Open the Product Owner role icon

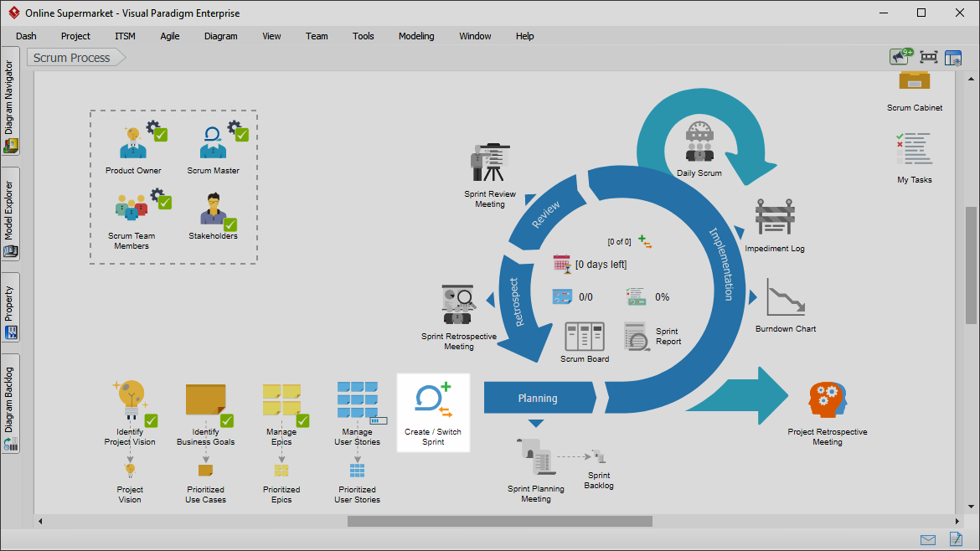point(133,142)
